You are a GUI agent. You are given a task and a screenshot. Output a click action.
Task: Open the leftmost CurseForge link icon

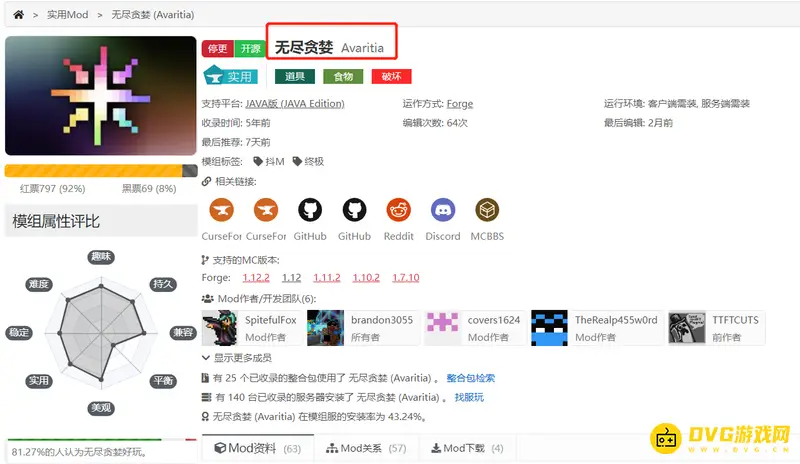coord(222,211)
